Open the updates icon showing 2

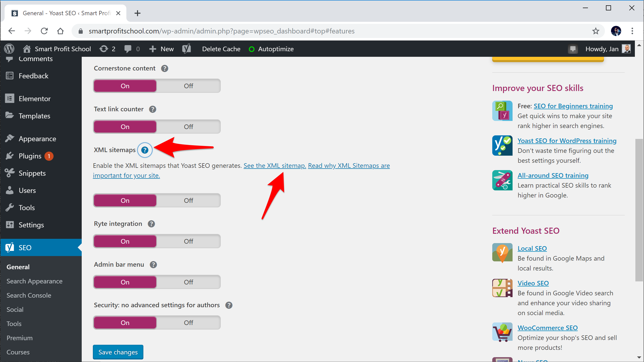click(x=107, y=49)
